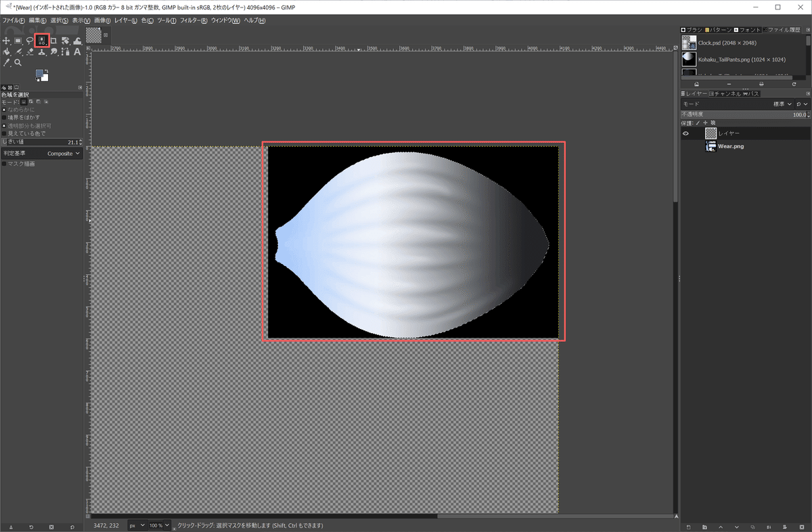Open the layers dock tab configuration menu
Viewport: 812px width, 532px height.
pyautogui.click(x=807, y=93)
